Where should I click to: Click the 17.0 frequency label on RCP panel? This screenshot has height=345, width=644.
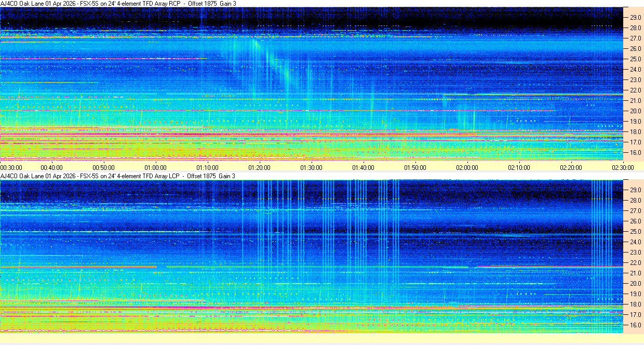pyautogui.click(x=635, y=142)
